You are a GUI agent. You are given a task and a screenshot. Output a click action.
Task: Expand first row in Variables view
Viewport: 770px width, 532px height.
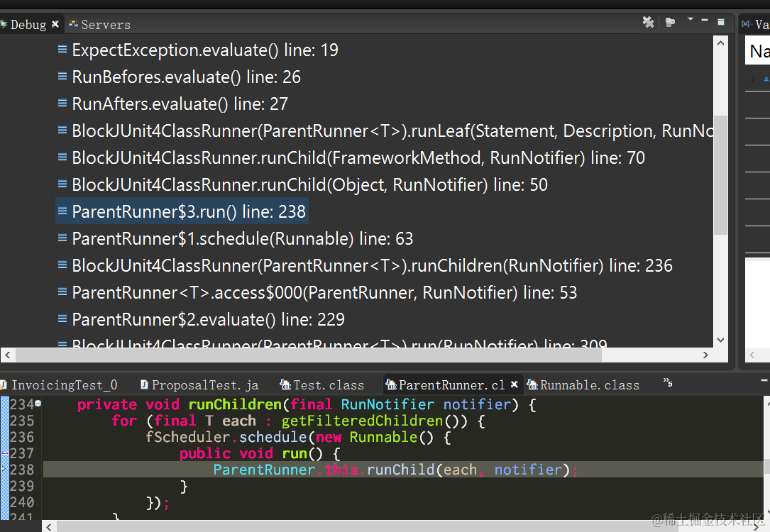coord(753,79)
